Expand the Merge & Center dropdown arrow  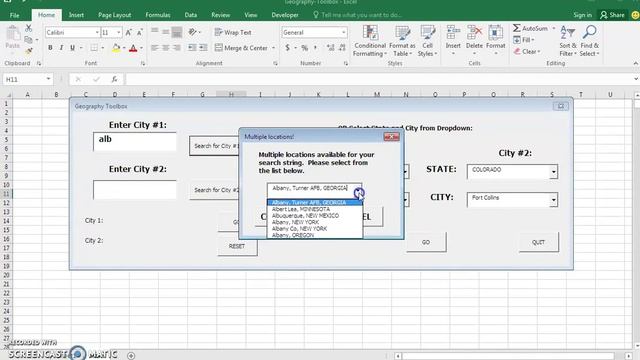tap(273, 48)
